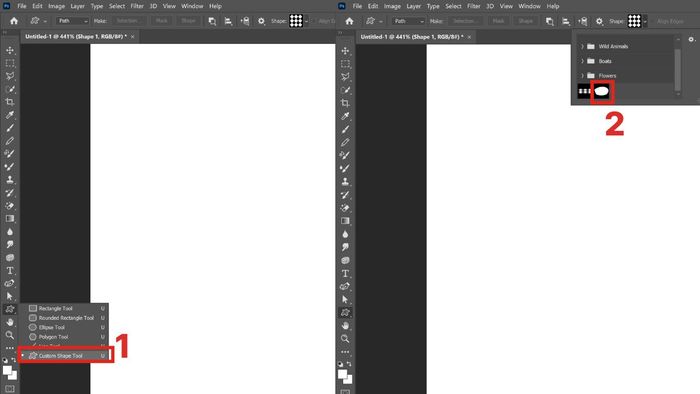Viewport: 700px width, 394px height.
Task: Open foreground color swatch in left window
Action: [7, 370]
